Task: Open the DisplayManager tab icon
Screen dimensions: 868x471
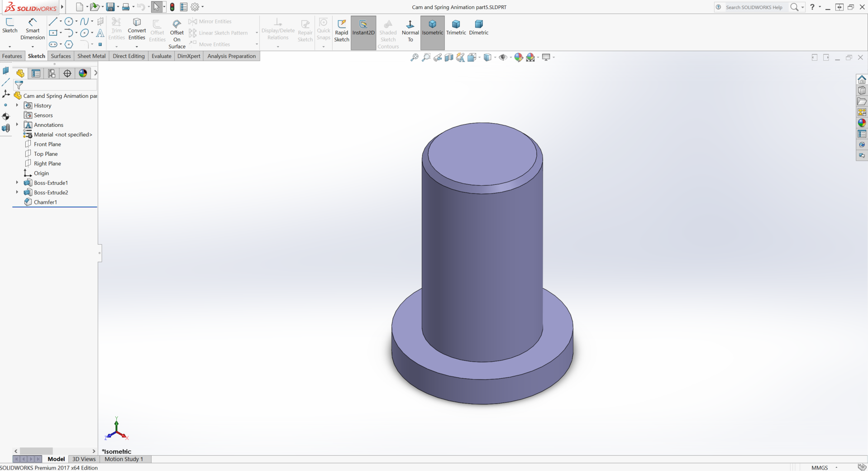Action: [x=83, y=73]
